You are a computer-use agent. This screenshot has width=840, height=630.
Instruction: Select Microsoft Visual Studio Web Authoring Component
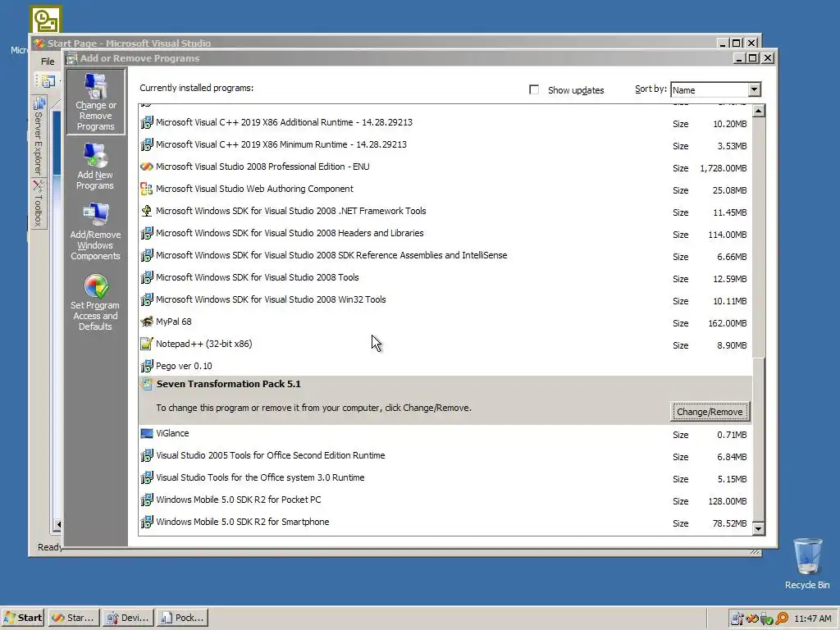(445, 189)
